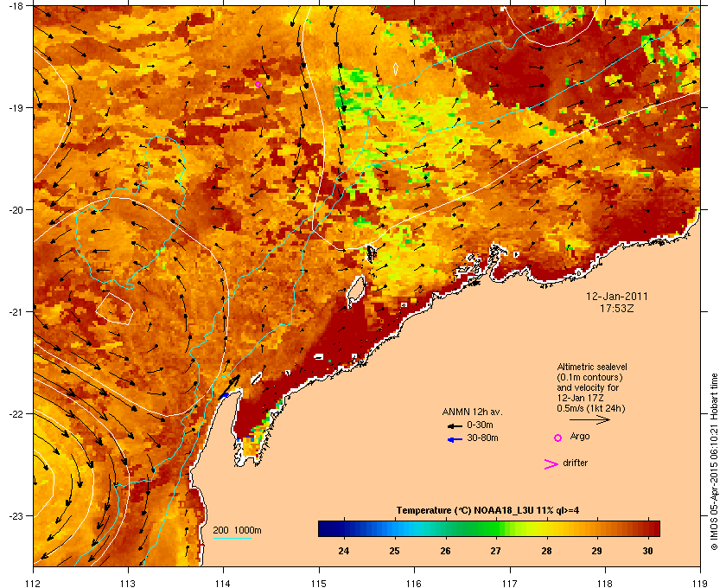Click the 'ANMN 12h av.' label
Viewport: 726px width, 588px height.
[x=472, y=412]
